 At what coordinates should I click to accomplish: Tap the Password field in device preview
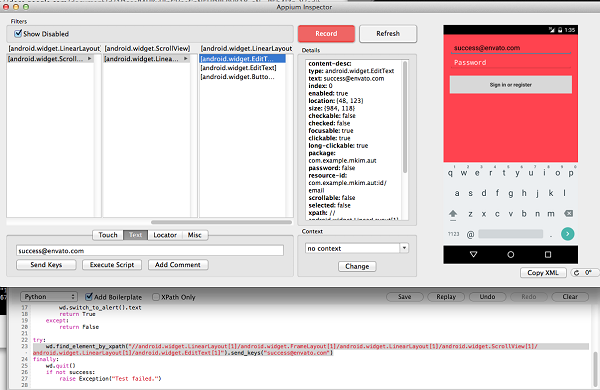(x=510, y=62)
